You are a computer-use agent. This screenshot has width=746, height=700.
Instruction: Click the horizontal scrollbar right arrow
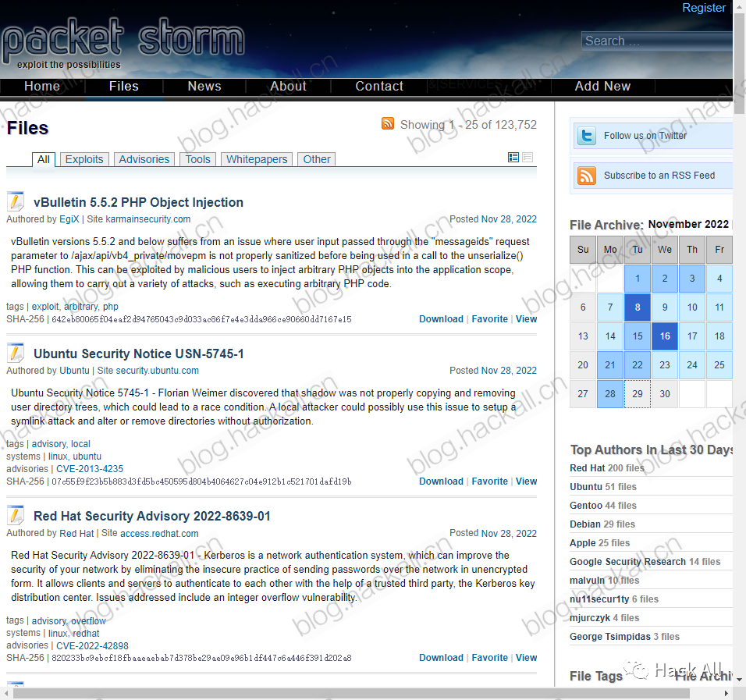coord(726,693)
